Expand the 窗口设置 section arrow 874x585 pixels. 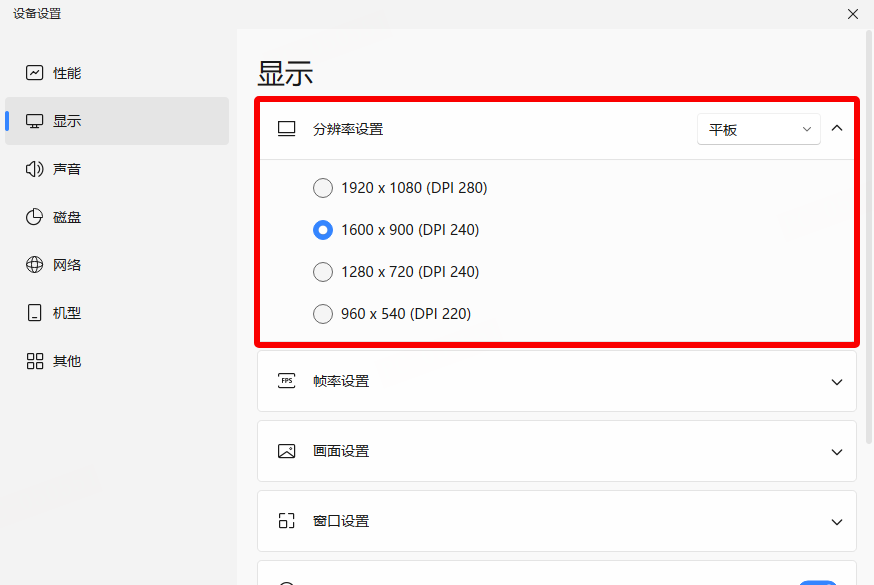coord(837,522)
